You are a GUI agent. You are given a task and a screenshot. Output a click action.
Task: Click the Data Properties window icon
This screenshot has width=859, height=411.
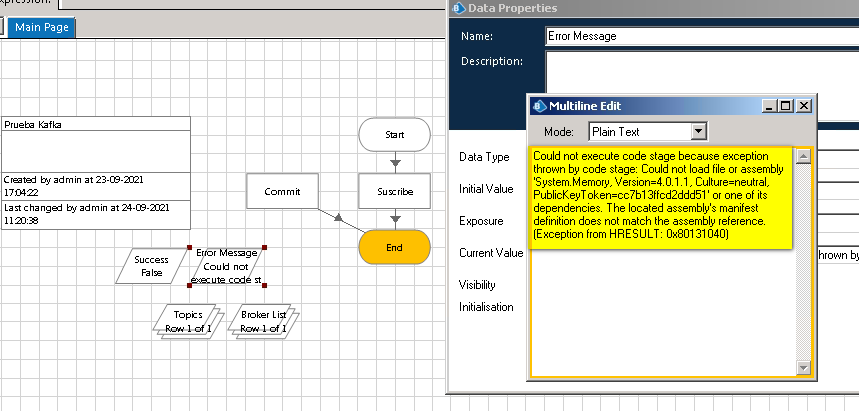tap(459, 9)
